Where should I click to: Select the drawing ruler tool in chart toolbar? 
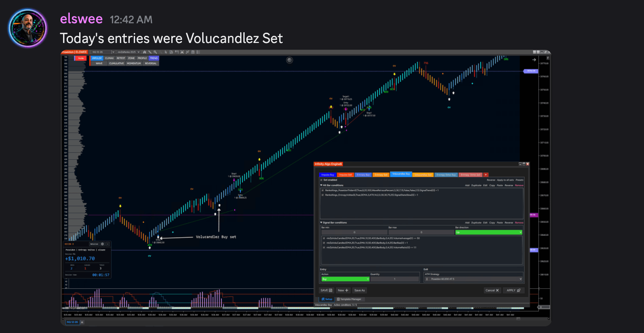[150, 52]
